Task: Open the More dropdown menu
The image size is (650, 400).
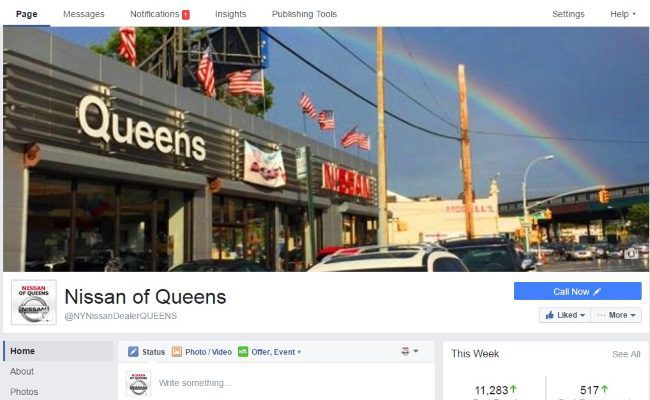Action: [x=616, y=315]
